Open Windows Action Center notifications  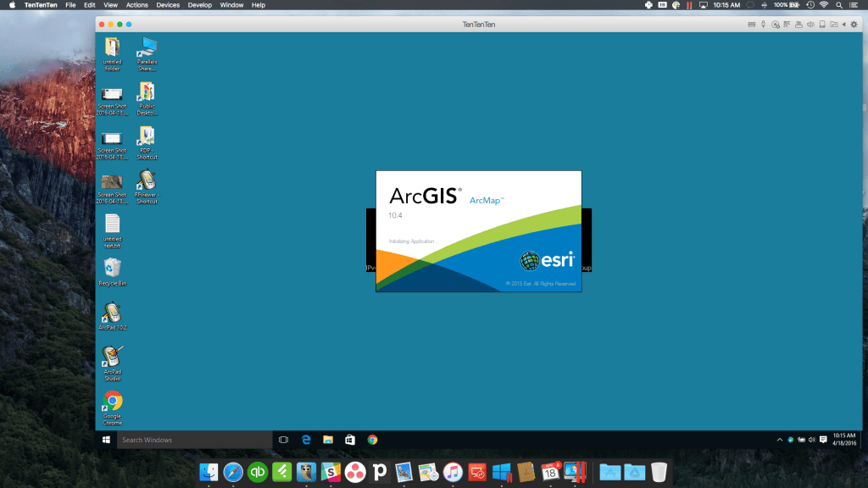click(x=823, y=440)
